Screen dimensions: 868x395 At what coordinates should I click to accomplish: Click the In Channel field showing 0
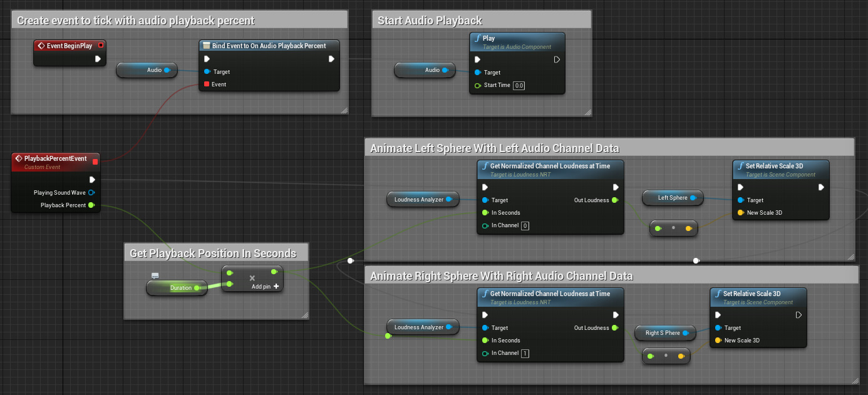click(525, 225)
